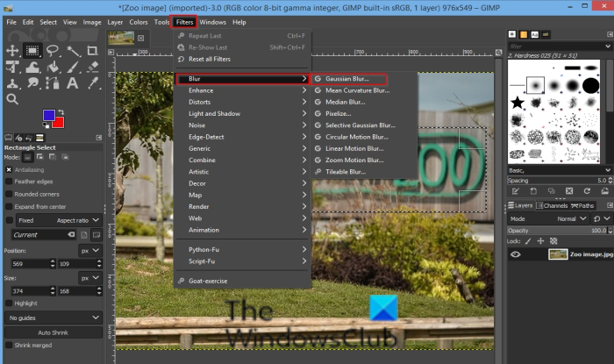Screen dimensions: 614x364
Task: Close the Zoo image tab
Action: (140, 38)
